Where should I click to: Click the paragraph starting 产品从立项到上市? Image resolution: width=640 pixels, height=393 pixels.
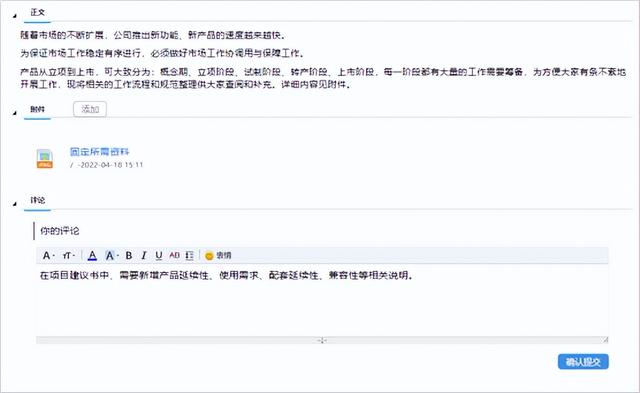click(x=323, y=78)
